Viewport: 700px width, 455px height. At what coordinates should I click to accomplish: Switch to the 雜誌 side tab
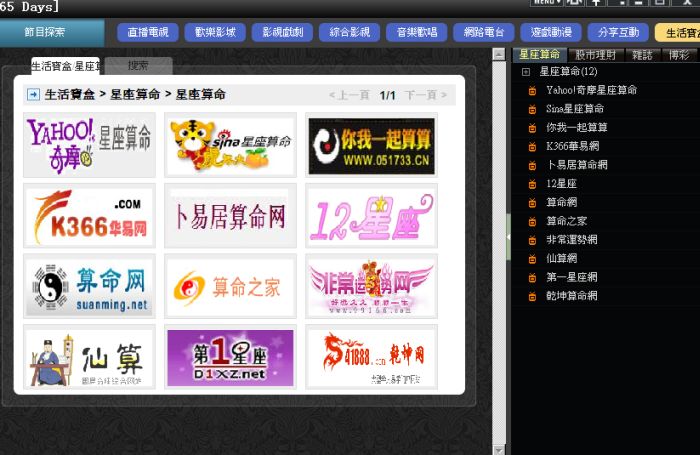point(642,55)
